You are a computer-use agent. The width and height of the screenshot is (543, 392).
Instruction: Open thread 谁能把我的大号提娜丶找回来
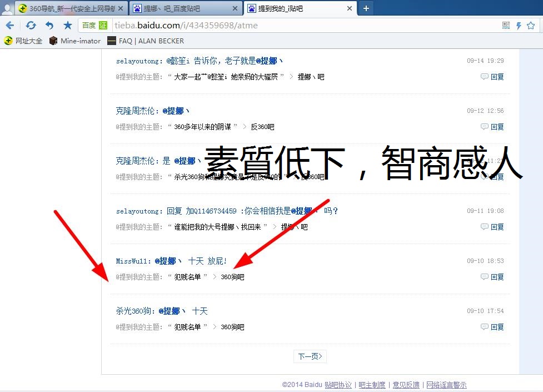click(x=217, y=227)
